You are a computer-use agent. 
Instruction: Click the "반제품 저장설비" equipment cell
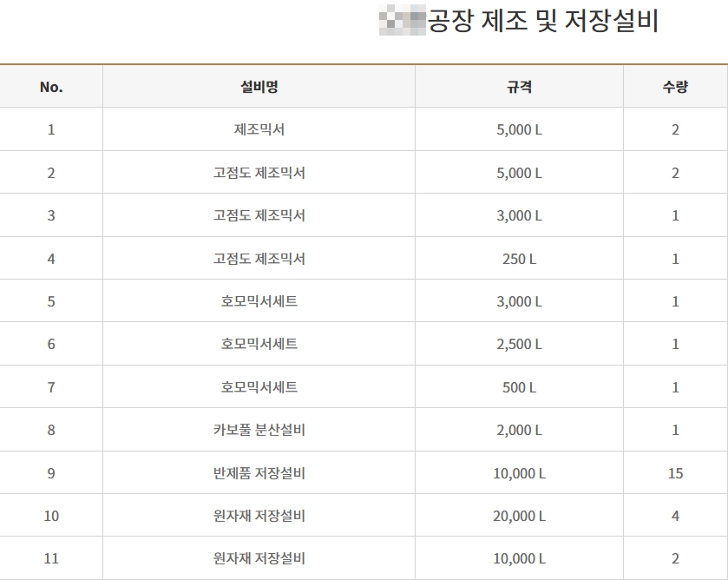coord(259,473)
